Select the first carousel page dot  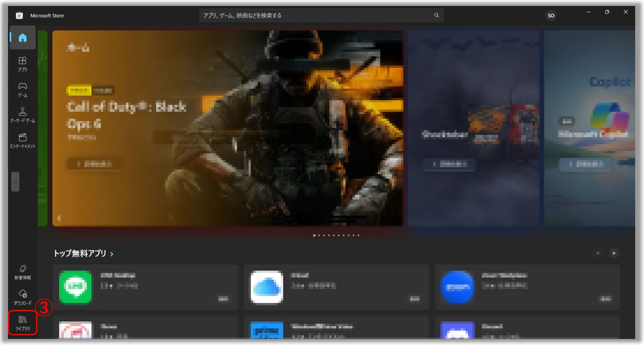(315, 236)
